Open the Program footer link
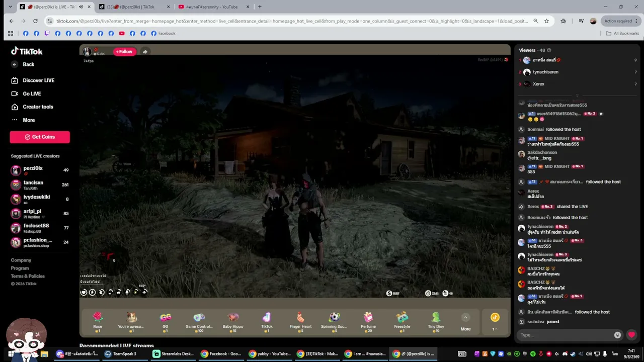644x362 pixels. [x=20, y=268]
